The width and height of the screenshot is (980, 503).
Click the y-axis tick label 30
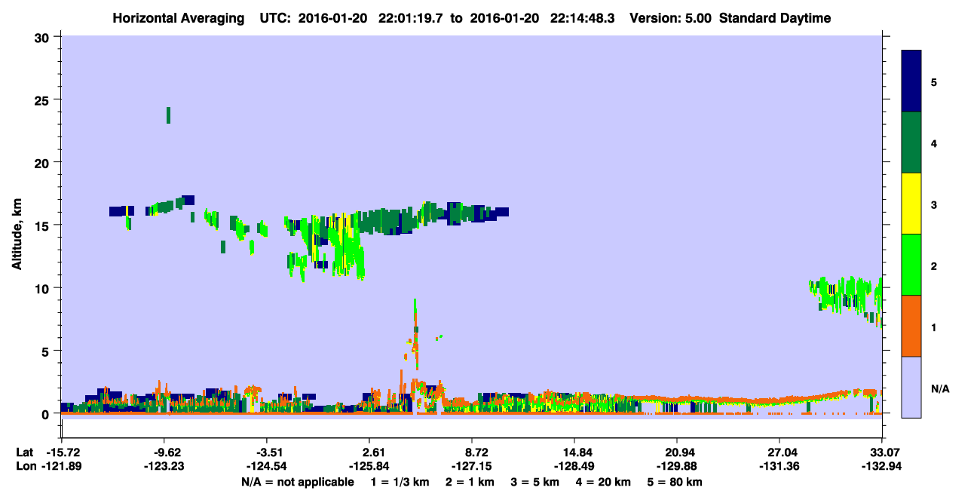[x=43, y=37]
